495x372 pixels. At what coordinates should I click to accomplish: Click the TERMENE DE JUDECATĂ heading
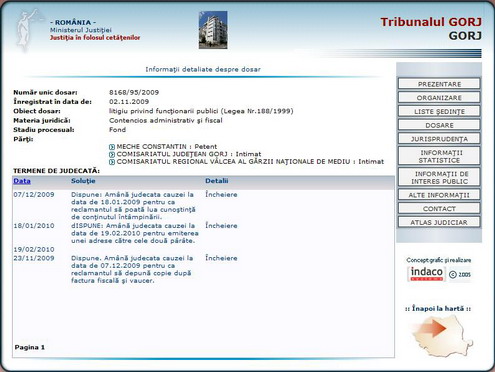[x=57, y=171]
